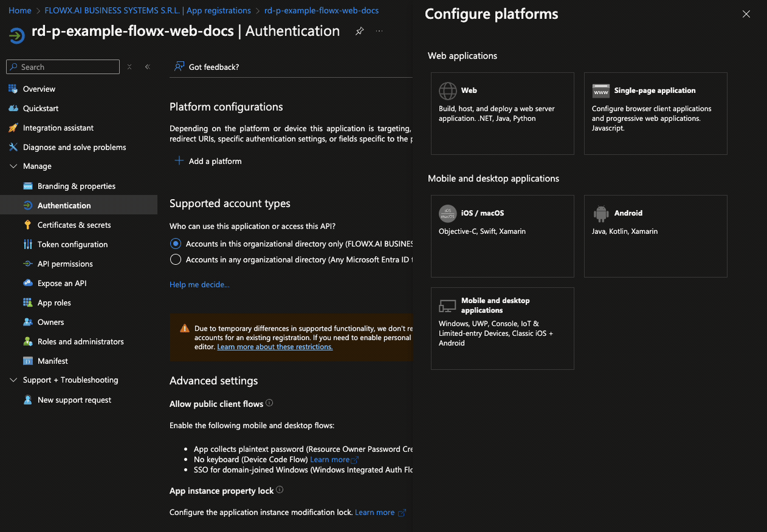Open Expose an API page
Viewport: 767px width, 532px height.
[62, 284]
